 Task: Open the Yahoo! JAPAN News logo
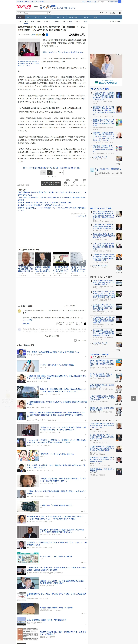[27, 7]
